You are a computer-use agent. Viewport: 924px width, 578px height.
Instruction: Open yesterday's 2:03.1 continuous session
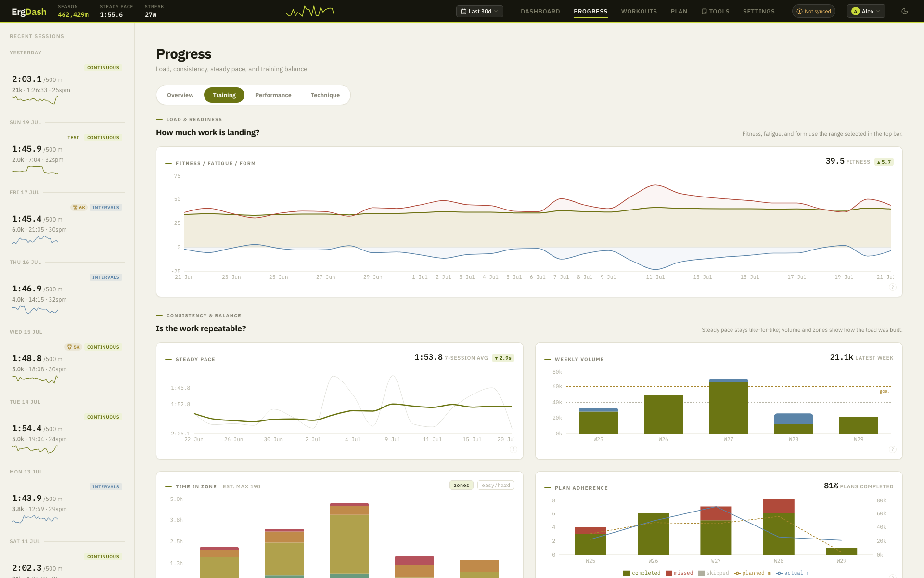click(x=67, y=85)
